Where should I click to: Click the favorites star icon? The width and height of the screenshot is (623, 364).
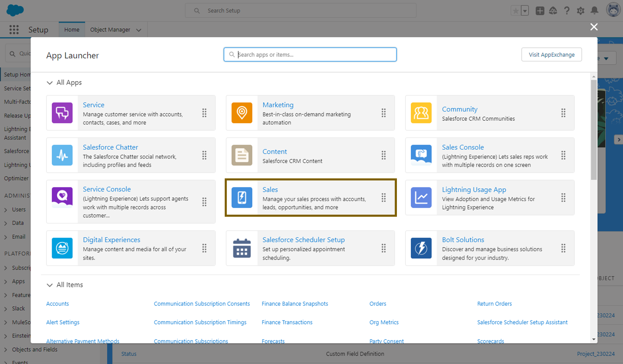tap(515, 11)
